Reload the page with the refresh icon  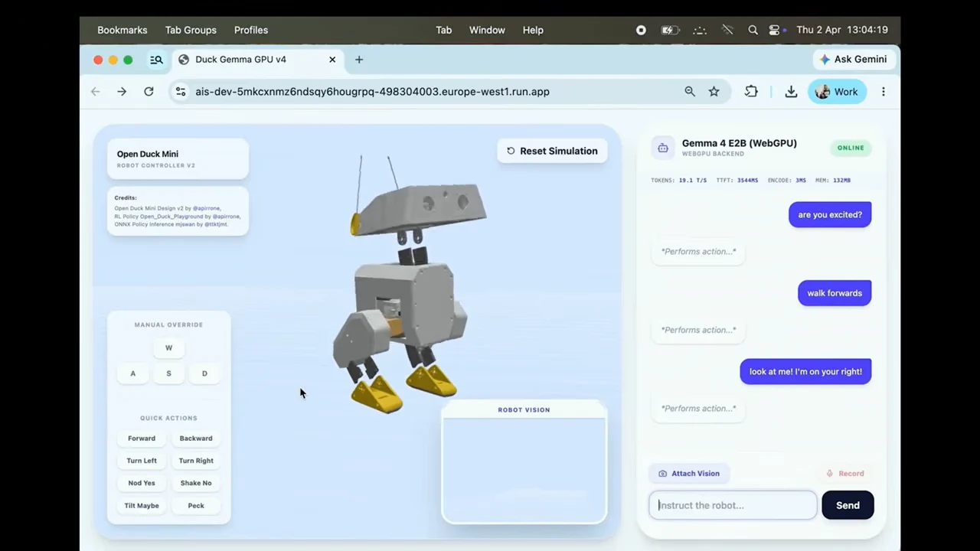coord(149,92)
